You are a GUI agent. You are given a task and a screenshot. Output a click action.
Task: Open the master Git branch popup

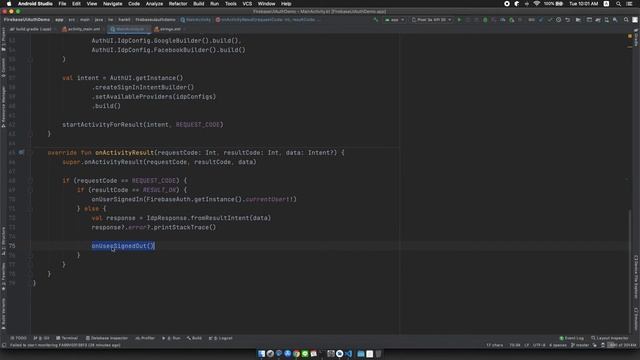(x=580, y=345)
